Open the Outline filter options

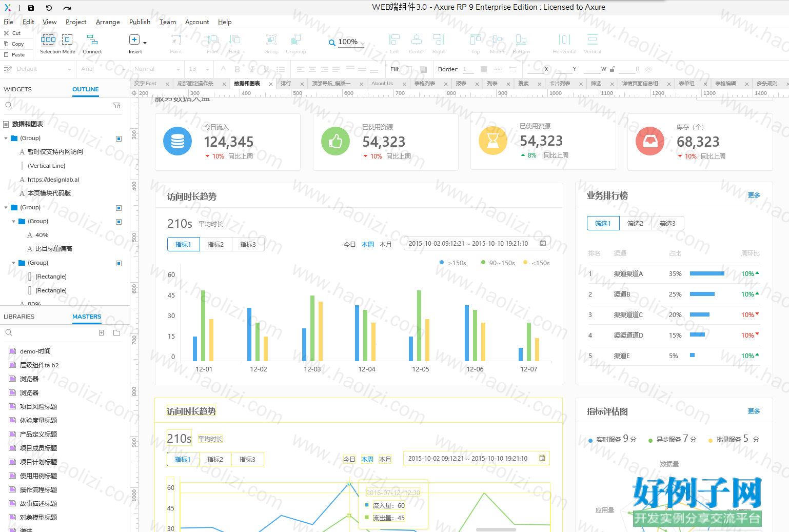click(x=117, y=105)
